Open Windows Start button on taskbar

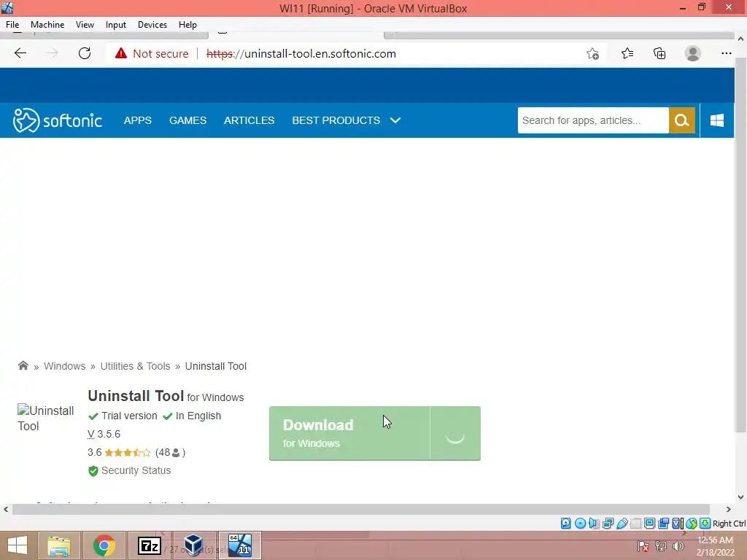pos(18,545)
